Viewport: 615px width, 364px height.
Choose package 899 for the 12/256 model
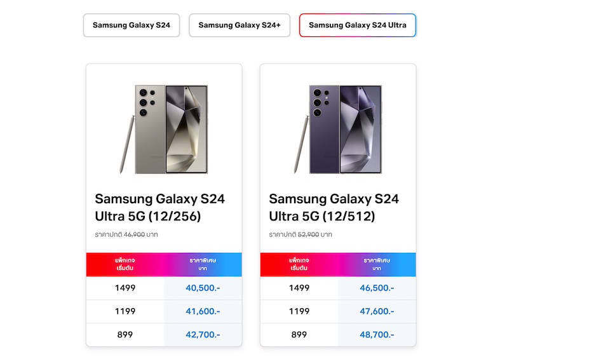tap(125, 335)
